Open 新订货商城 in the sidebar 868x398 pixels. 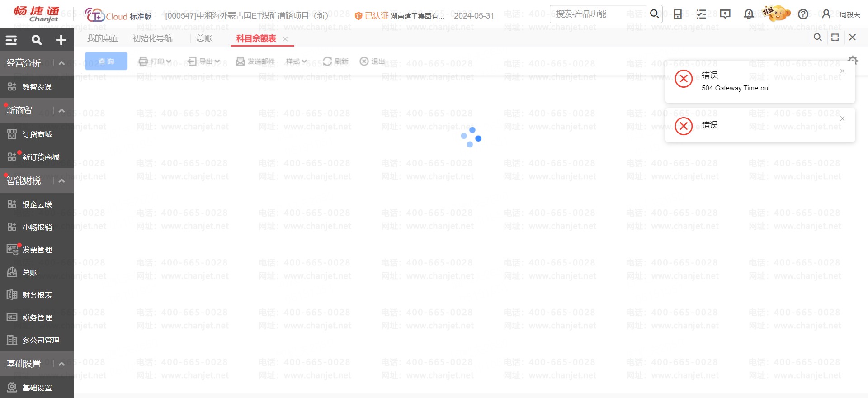click(37, 157)
